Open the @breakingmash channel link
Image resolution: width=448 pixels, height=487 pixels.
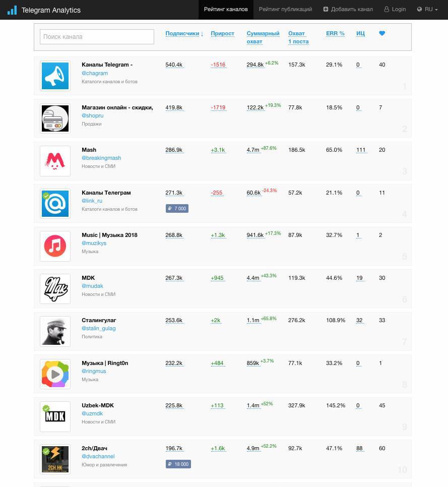101,158
